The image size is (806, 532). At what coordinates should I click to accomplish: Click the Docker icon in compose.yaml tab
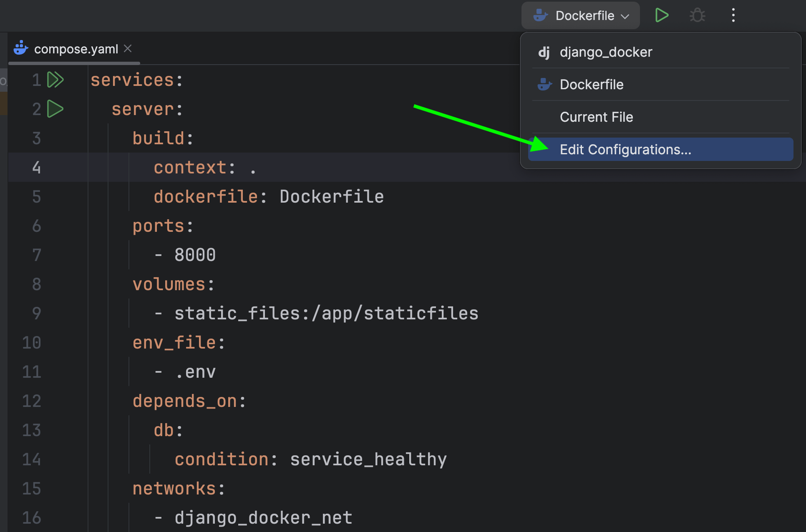[x=21, y=48]
